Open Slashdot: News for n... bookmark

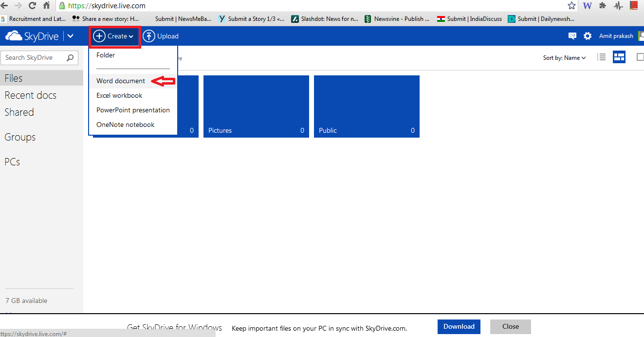324,19
